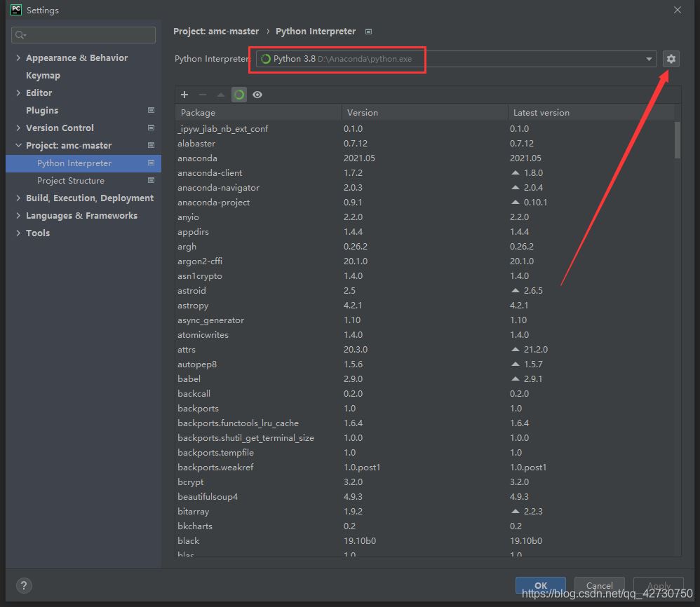700x607 pixels.
Task: Collapse the Project: amc-master section
Action: coord(18,146)
